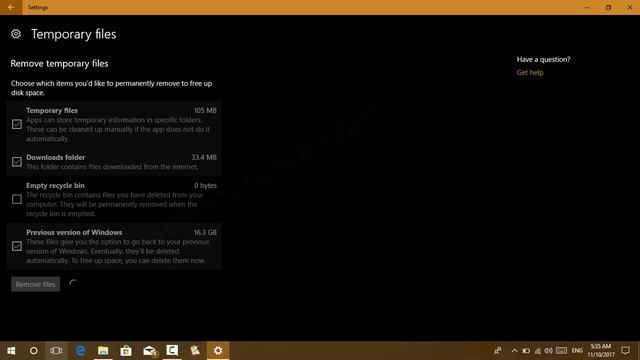Image resolution: width=640 pixels, height=360 pixels.
Task: Open the Mail app from the taskbar
Action: pyautogui.click(x=149, y=351)
